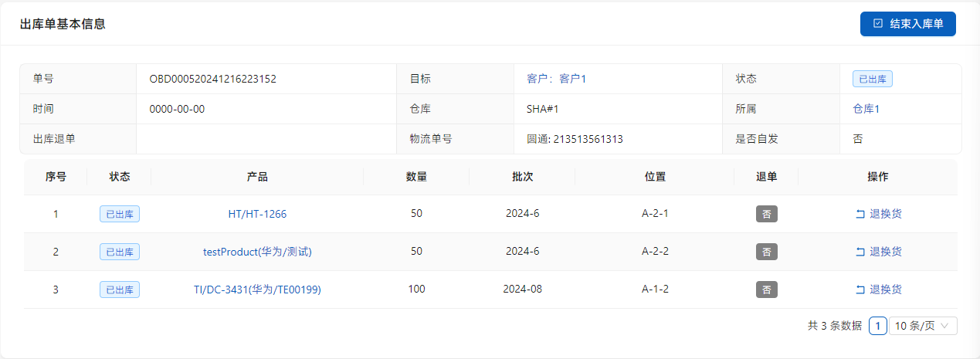The height and width of the screenshot is (359, 980).
Task: Open product link HT/HT-1266
Action: 257,214
